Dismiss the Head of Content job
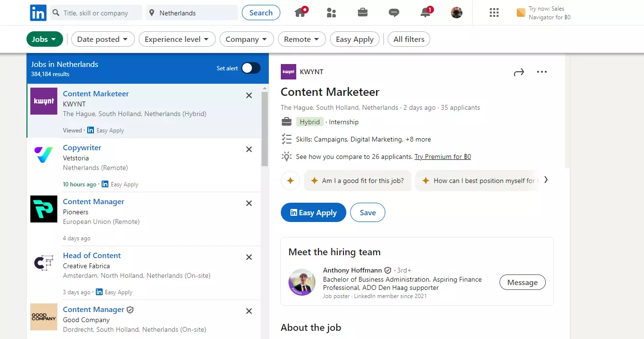Image resolution: width=644 pixels, height=339 pixels. pyautogui.click(x=249, y=257)
